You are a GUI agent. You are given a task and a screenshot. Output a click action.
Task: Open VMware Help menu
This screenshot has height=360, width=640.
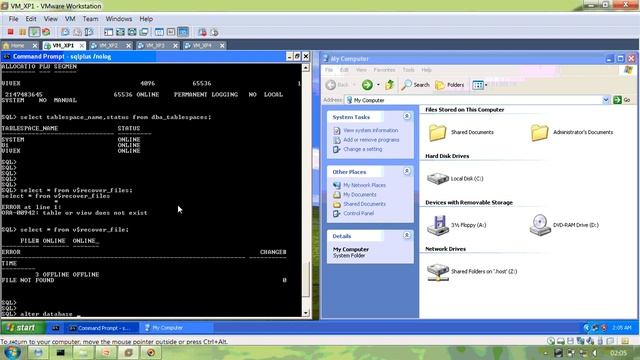tap(146, 19)
